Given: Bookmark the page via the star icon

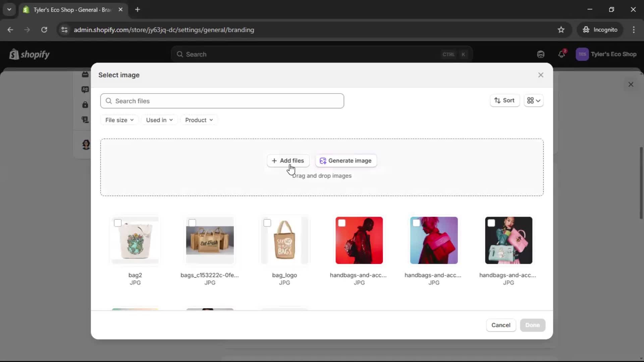Looking at the screenshot, I should coord(561,29).
